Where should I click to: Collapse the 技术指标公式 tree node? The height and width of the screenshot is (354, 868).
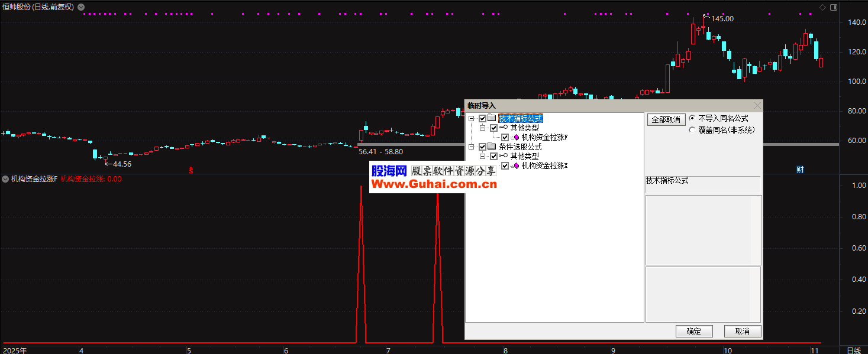(x=472, y=118)
